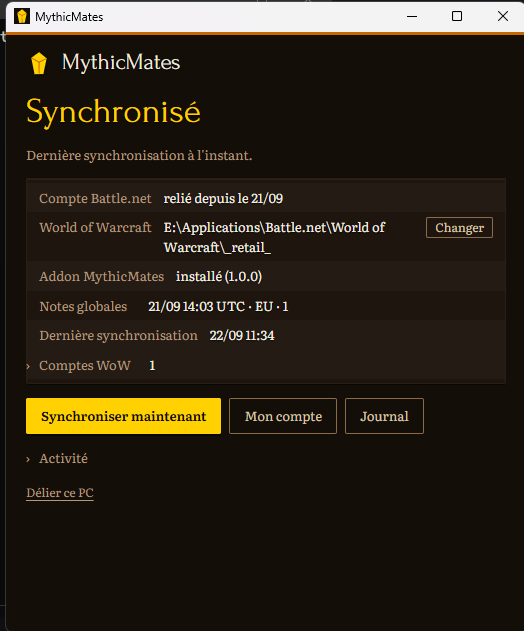
Task: Click the Activité label text
Action: click(63, 458)
